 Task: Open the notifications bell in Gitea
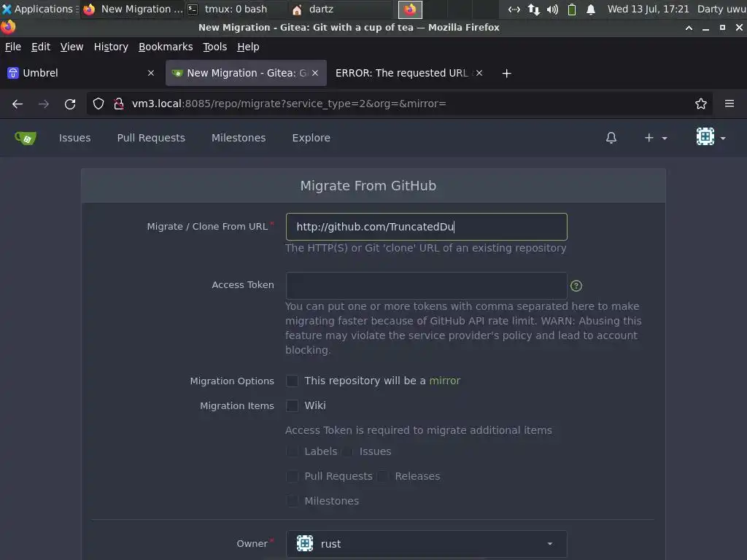point(611,138)
